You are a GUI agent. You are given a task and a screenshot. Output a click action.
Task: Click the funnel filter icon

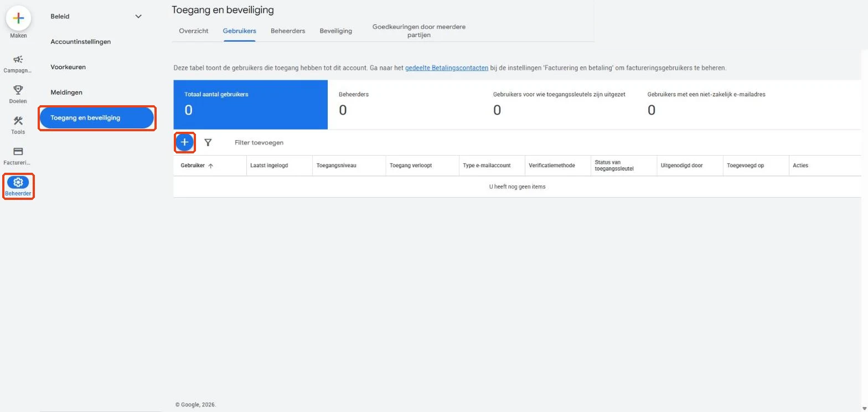click(208, 142)
